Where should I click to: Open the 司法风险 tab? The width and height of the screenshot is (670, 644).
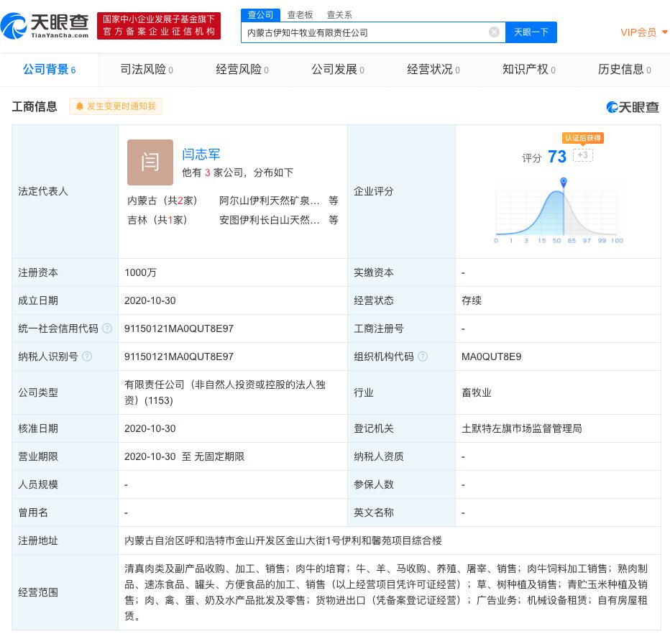(147, 69)
